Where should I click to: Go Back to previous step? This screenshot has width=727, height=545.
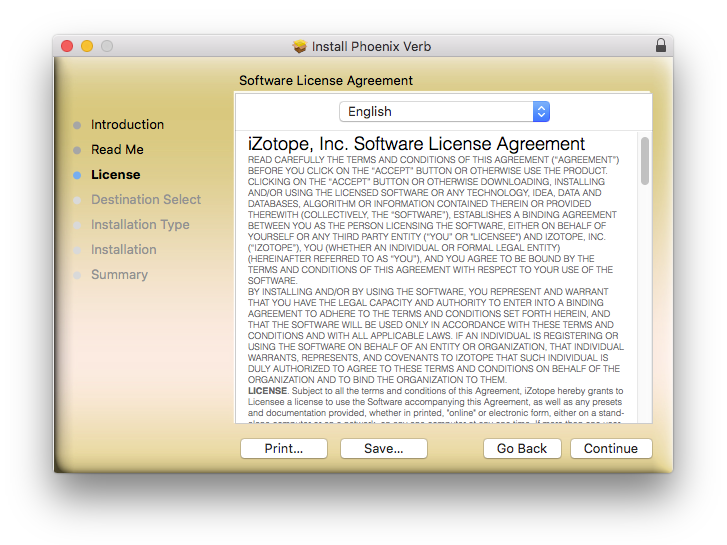522,449
